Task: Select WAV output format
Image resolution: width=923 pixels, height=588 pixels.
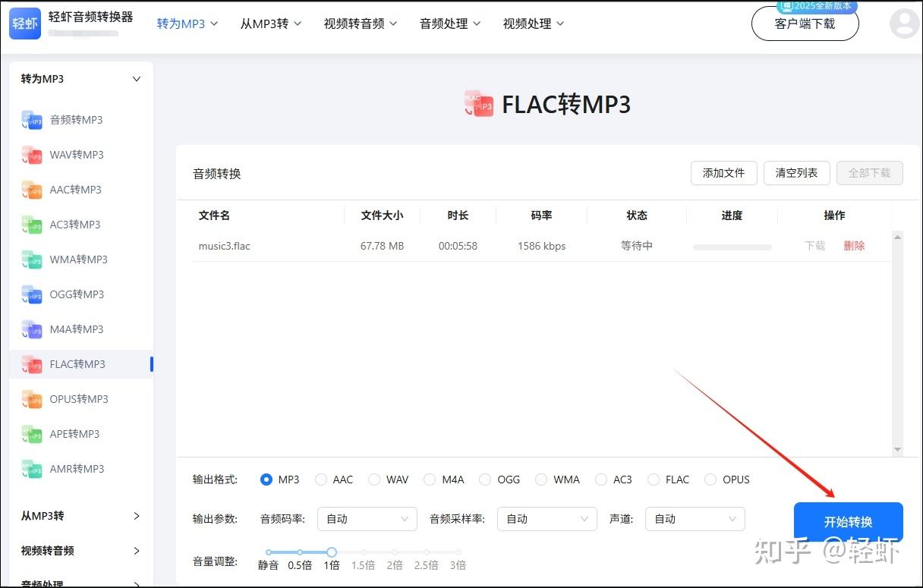Action: click(374, 480)
